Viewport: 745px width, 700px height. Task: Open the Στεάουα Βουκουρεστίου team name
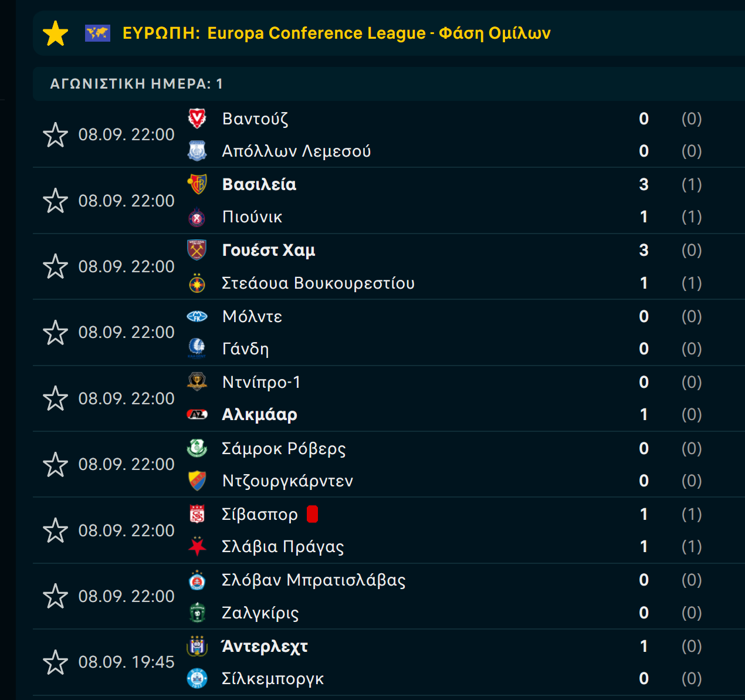(x=318, y=283)
